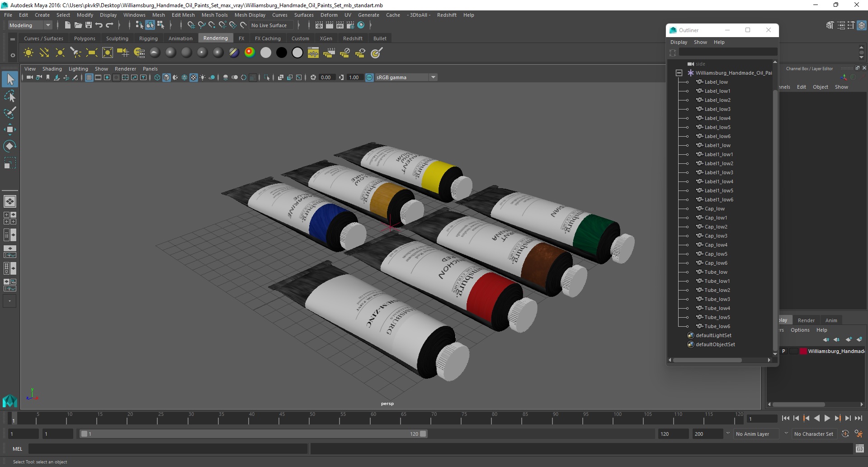This screenshot has height=467, width=868.
Task: Click the red color swatch of Williamsburg layer
Action: click(x=803, y=351)
